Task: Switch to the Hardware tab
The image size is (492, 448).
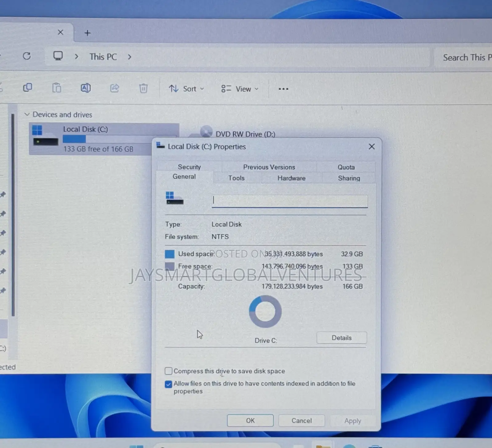Action: (291, 178)
